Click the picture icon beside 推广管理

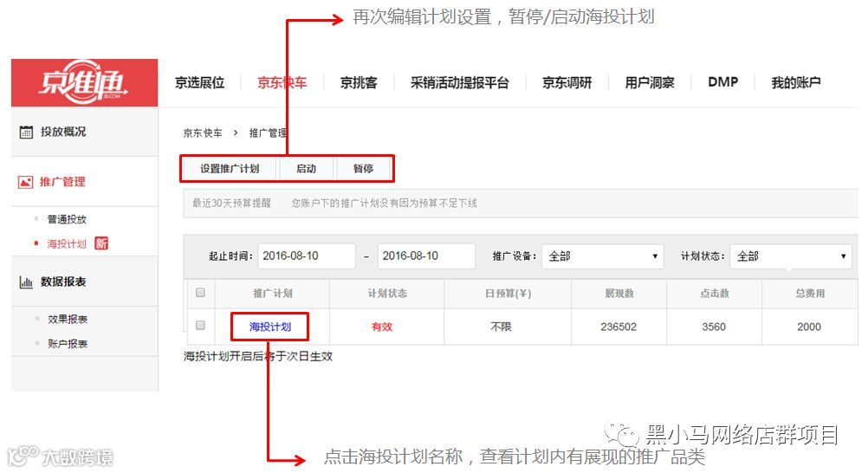25,182
